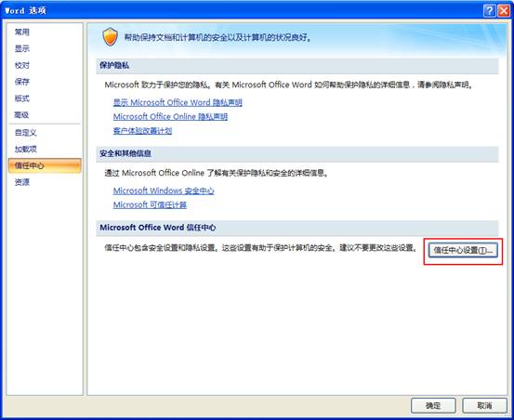Open the 资源 category

pos(22,182)
